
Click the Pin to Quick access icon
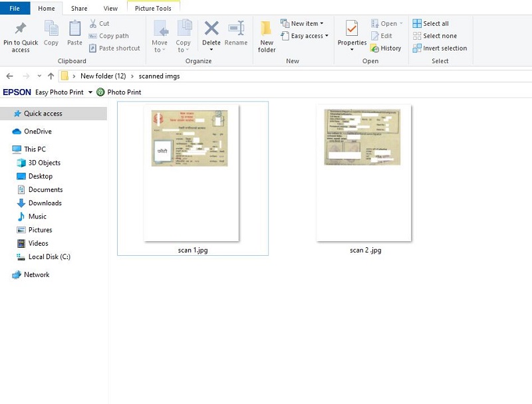coord(21,29)
